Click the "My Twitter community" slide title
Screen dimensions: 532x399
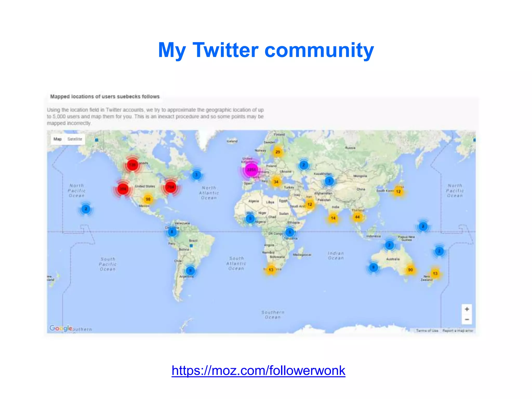pos(266,50)
